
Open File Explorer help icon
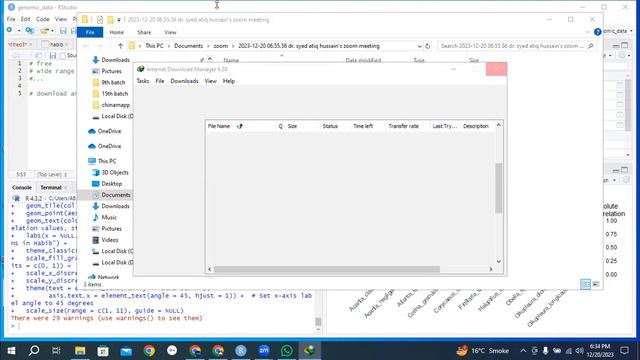(598, 32)
